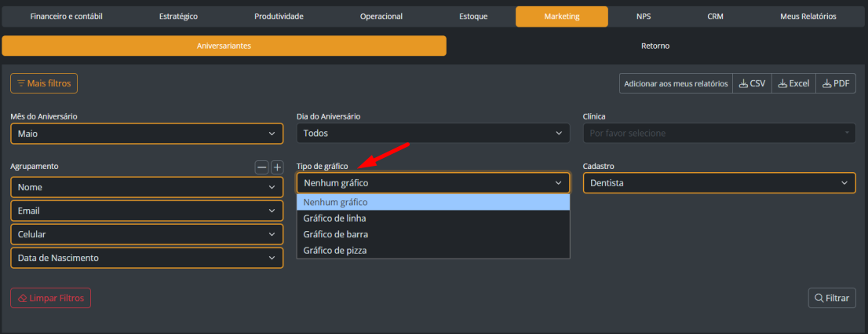Choose Gráfico de barra option
Image resolution: width=868 pixels, height=334 pixels.
tap(433, 234)
